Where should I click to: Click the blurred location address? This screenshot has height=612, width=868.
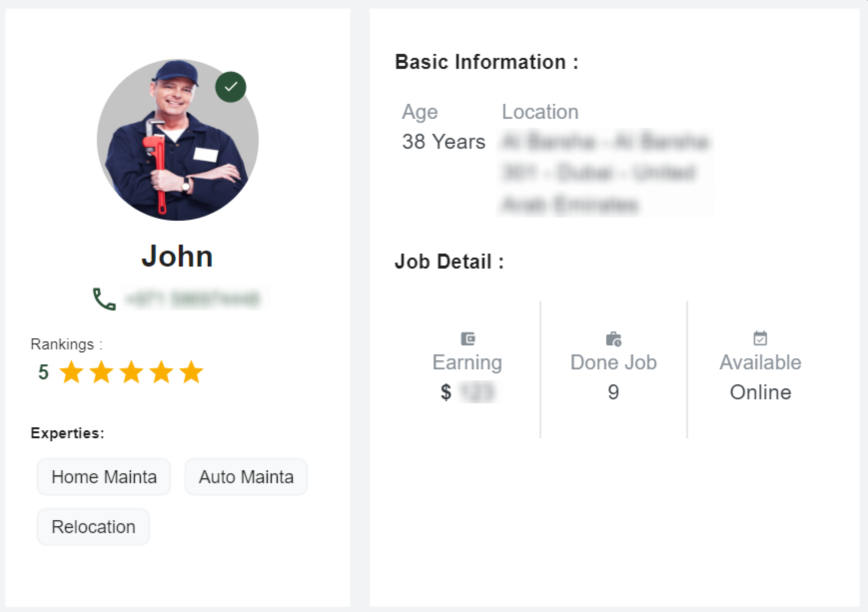point(605,173)
